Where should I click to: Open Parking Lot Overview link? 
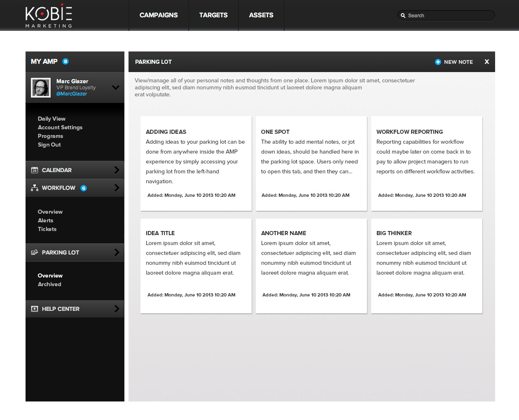50,275
